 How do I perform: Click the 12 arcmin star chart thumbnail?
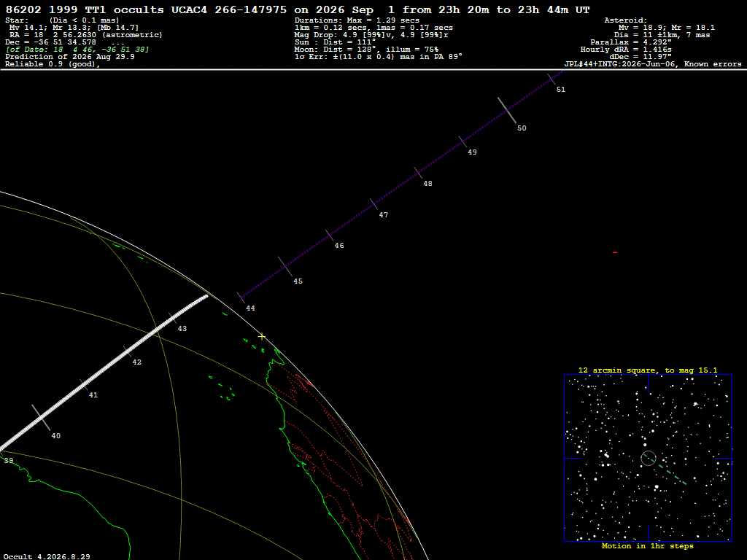(648, 458)
